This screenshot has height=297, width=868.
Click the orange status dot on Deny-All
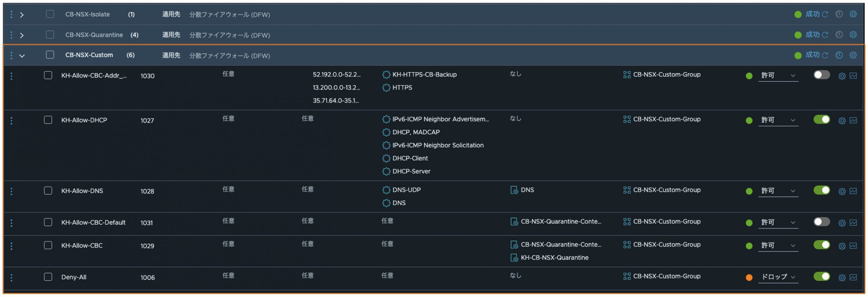pyautogui.click(x=749, y=278)
